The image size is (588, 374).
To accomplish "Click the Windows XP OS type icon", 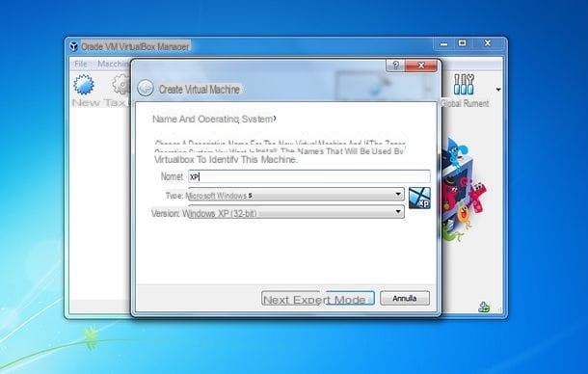I will click(419, 198).
